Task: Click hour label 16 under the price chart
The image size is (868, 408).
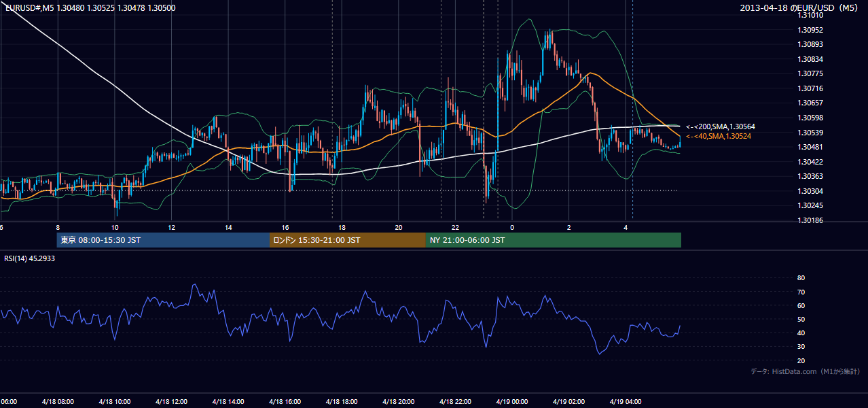Action: 285,228
